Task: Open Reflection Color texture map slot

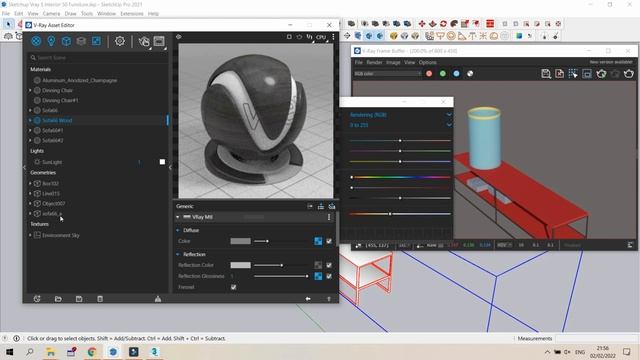Action: (x=318, y=265)
